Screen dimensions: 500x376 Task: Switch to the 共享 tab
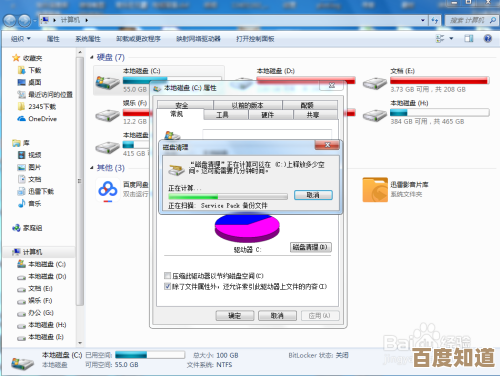pos(313,115)
